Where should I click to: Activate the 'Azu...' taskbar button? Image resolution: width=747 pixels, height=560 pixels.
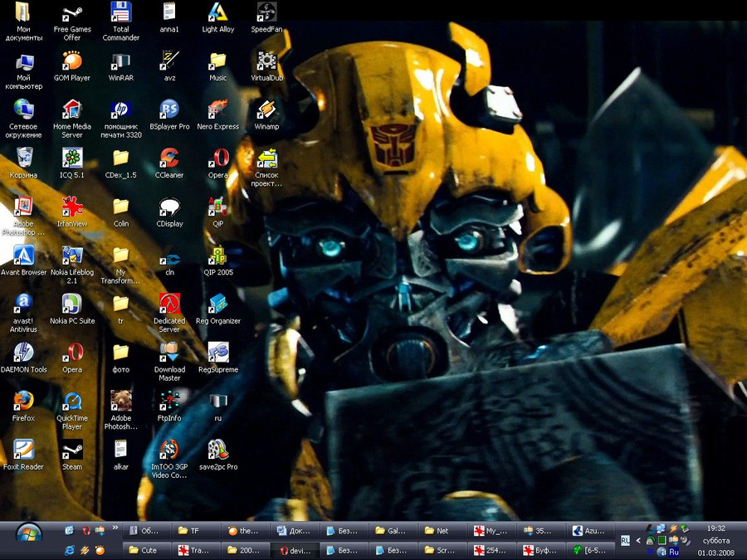click(x=592, y=530)
